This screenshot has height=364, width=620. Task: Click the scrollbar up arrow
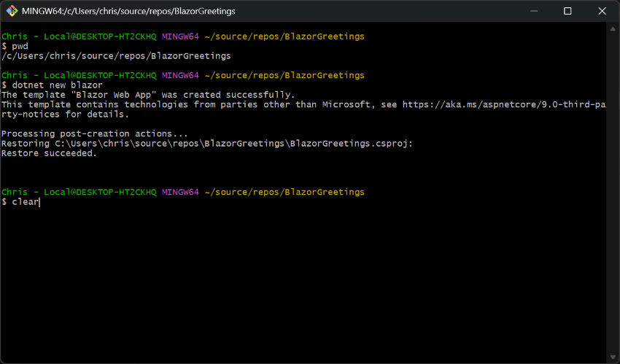point(614,28)
